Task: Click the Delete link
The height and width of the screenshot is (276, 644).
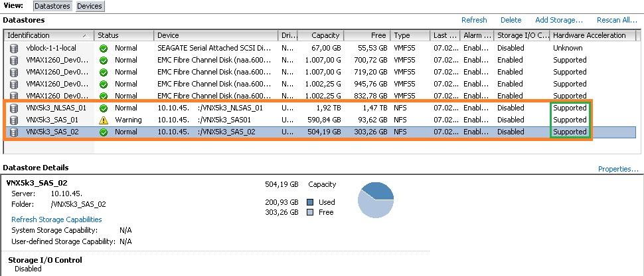Action: tap(511, 20)
